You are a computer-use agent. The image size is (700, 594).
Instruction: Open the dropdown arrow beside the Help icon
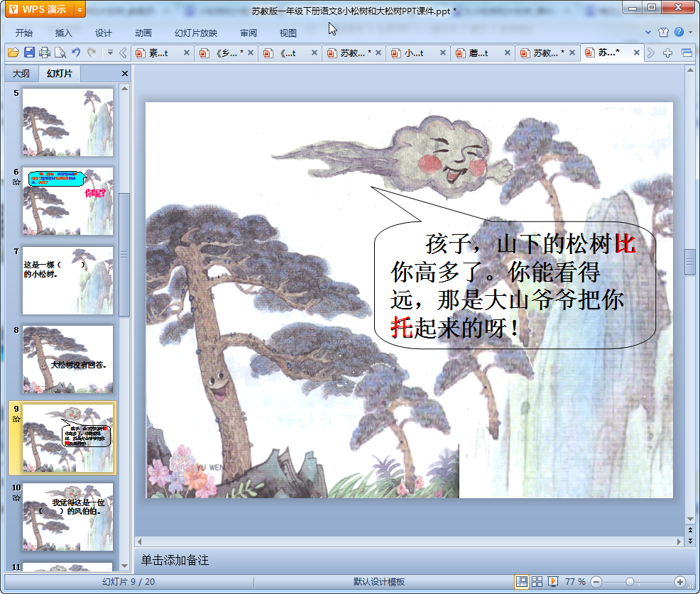(690, 32)
